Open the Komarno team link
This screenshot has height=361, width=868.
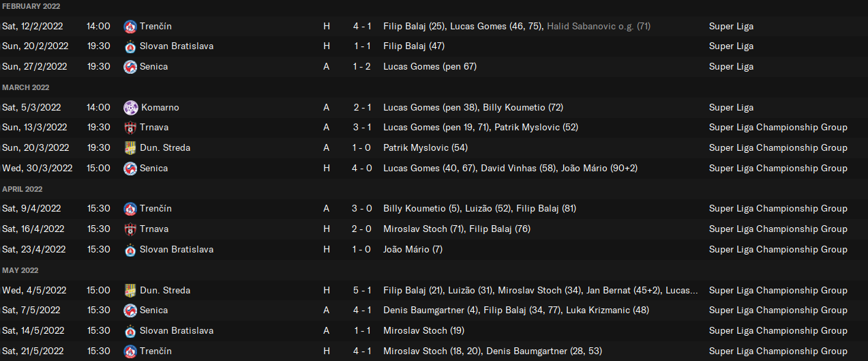(160, 107)
